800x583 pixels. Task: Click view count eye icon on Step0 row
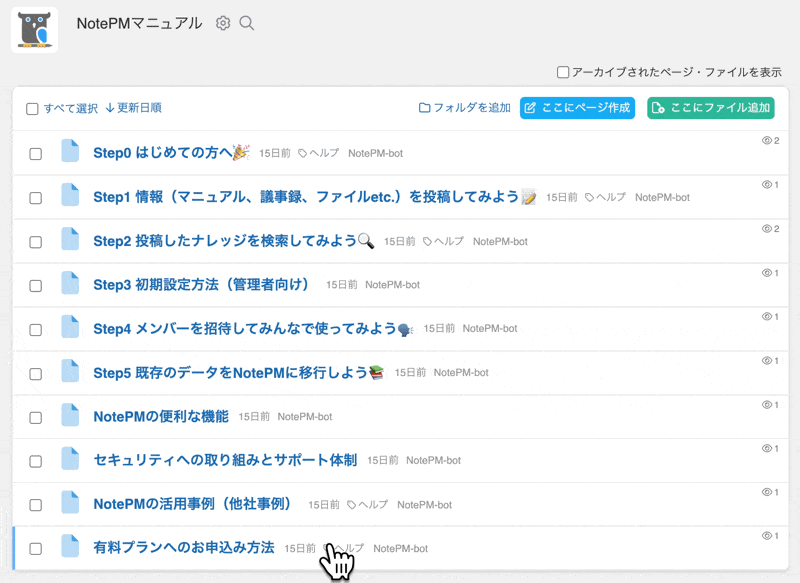766,141
